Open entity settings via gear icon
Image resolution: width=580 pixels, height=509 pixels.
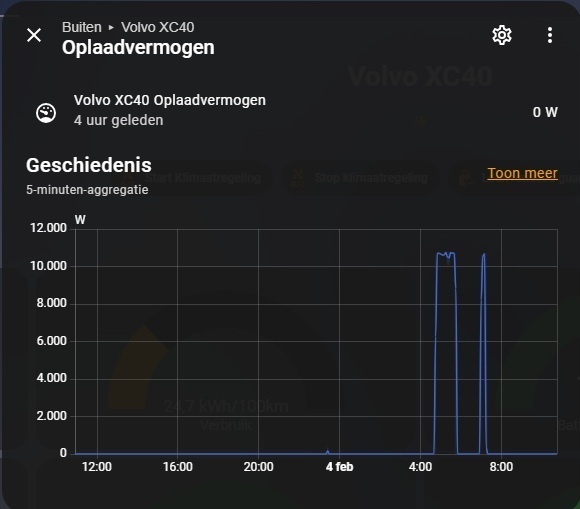[502, 35]
